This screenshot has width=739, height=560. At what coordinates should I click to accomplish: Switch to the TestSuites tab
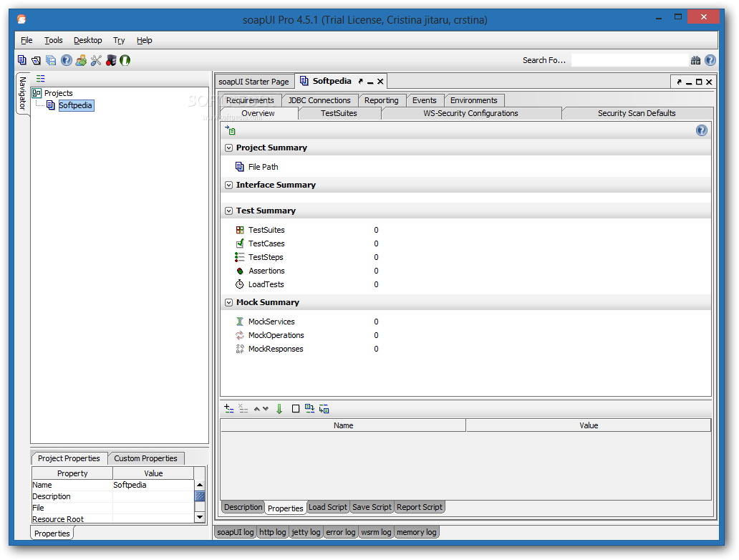[339, 113]
